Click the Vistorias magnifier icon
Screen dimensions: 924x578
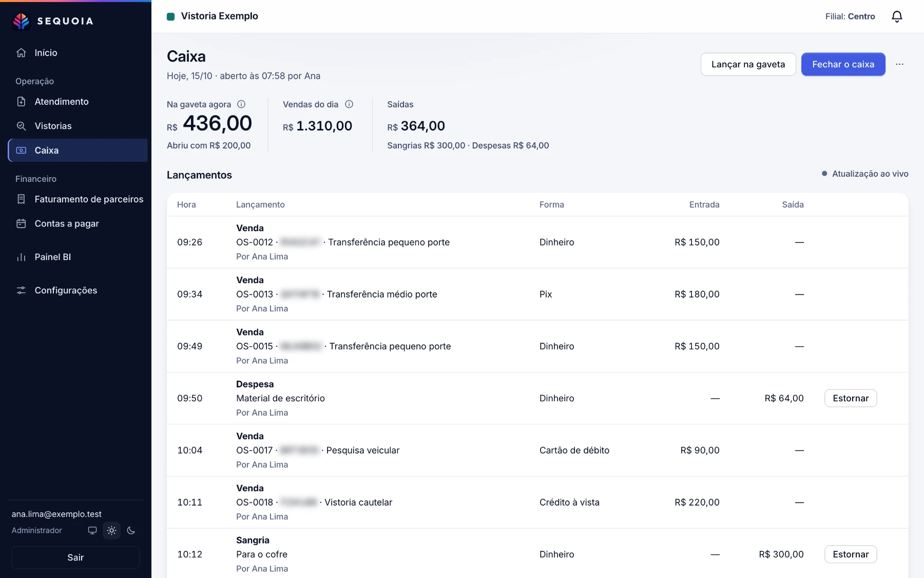21,126
